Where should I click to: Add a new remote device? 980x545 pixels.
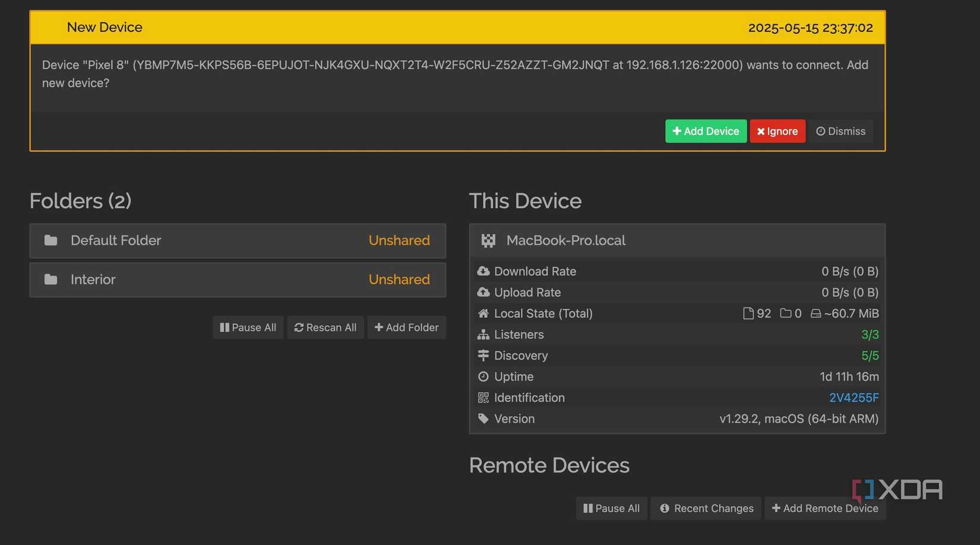click(825, 508)
